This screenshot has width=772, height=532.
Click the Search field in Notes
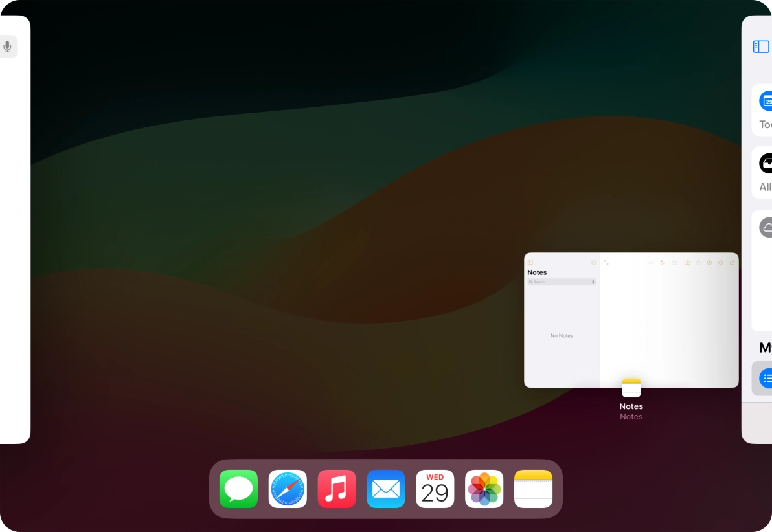561,282
